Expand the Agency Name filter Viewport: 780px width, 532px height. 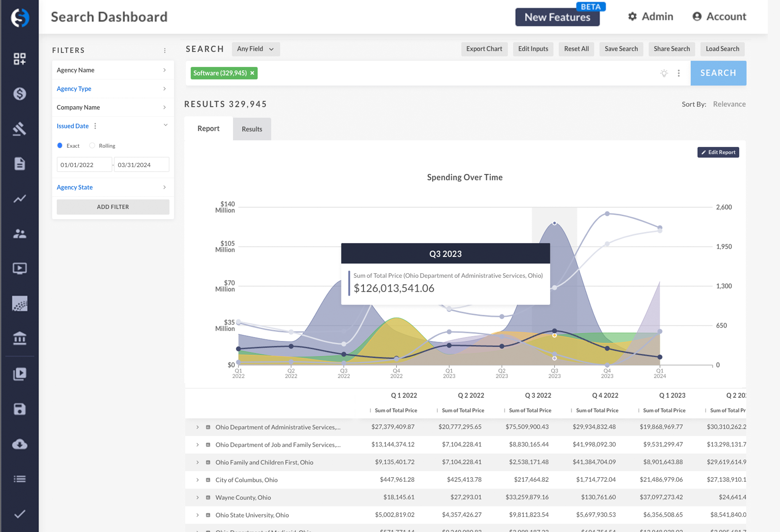pyautogui.click(x=113, y=70)
